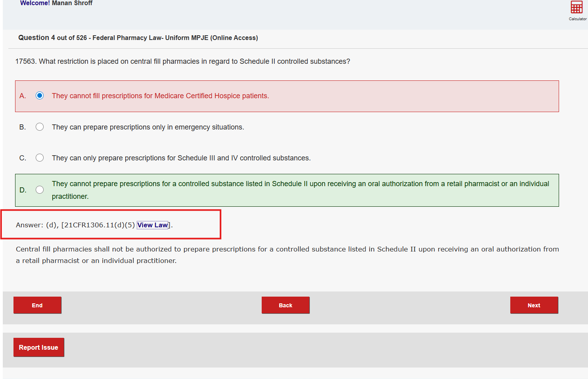The image size is (588, 379).
Task: Click the question 17563 prompt text
Action: point(182,61)
